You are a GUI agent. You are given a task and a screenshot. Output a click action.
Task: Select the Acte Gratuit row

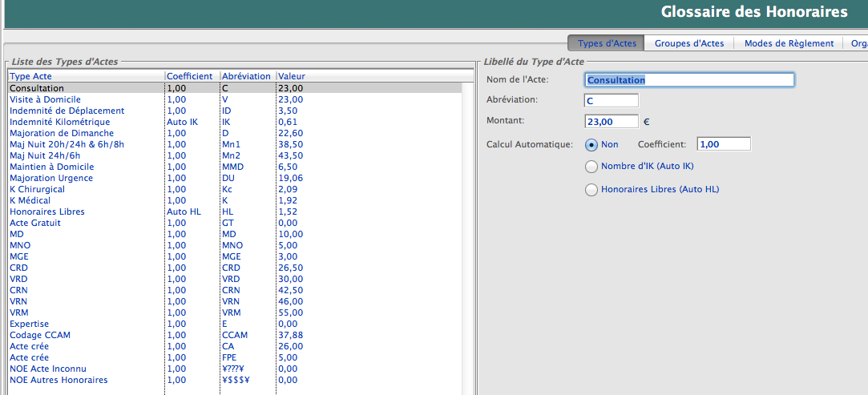[x=236, y=223]
